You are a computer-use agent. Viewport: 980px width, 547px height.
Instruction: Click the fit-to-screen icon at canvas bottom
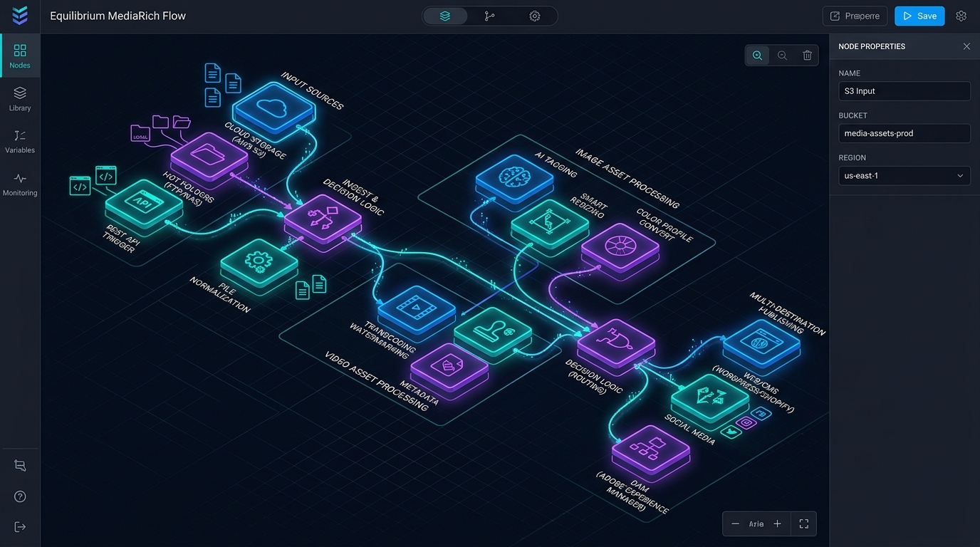point(804,523)
